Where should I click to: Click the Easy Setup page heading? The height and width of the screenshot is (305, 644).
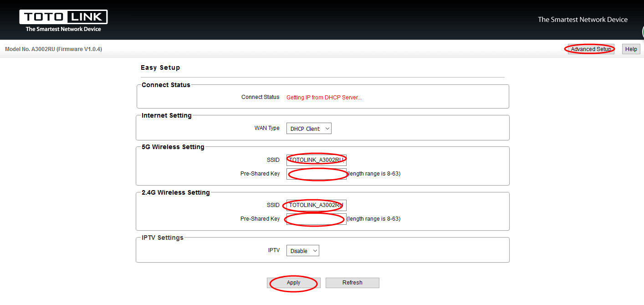pyautogui.click(x=160, y=68)
